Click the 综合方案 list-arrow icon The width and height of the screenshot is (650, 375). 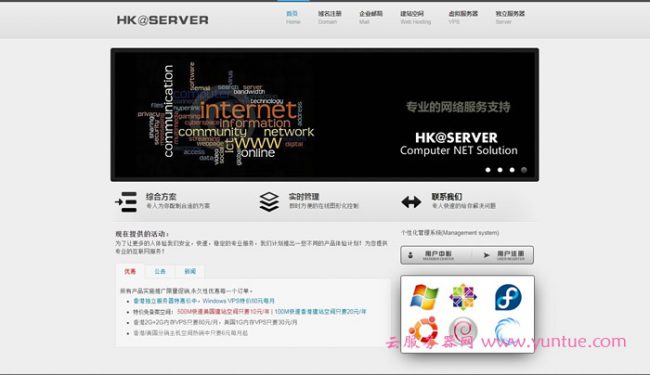[x=126, y=202]
